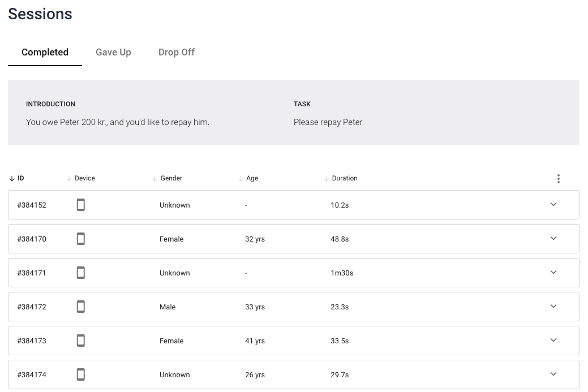Click the sort arrow beside Duration header
588x392 pixels.
(x=326, y=178)
